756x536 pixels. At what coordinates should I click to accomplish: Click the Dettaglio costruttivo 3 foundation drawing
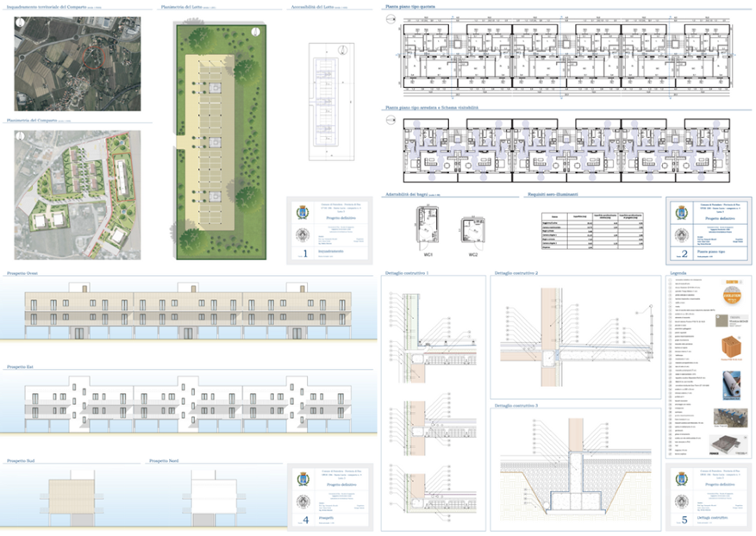575,470
